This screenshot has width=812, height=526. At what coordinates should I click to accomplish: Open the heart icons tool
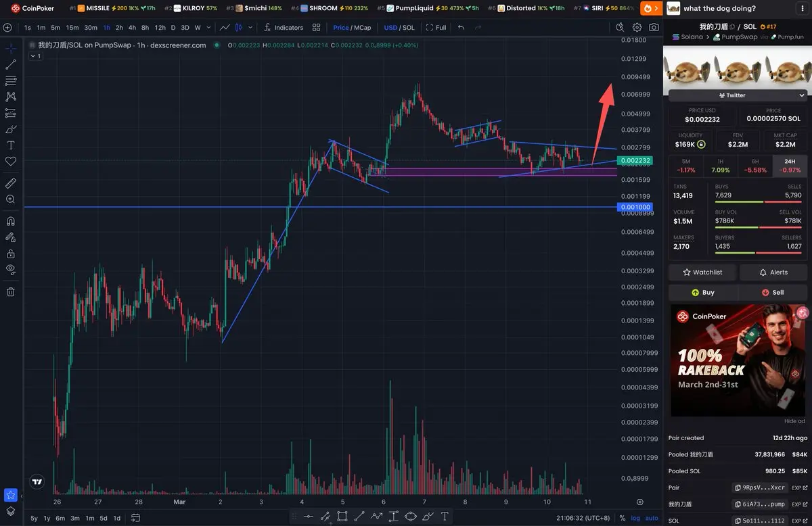[x=11, y=162]
